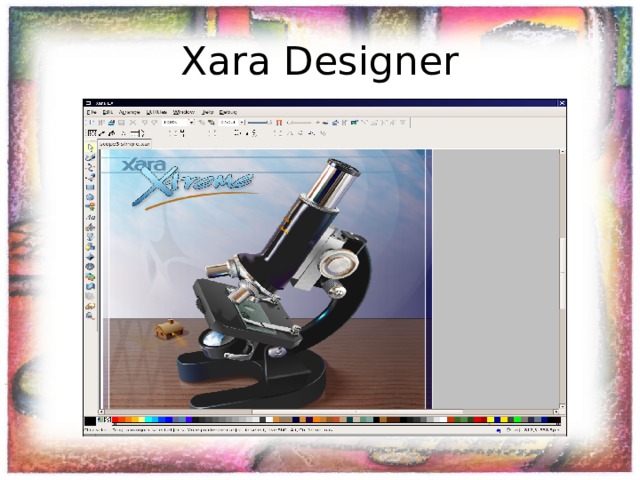Open the Window menu
This screenshot has height=480, width=640.
pos(184,112)
